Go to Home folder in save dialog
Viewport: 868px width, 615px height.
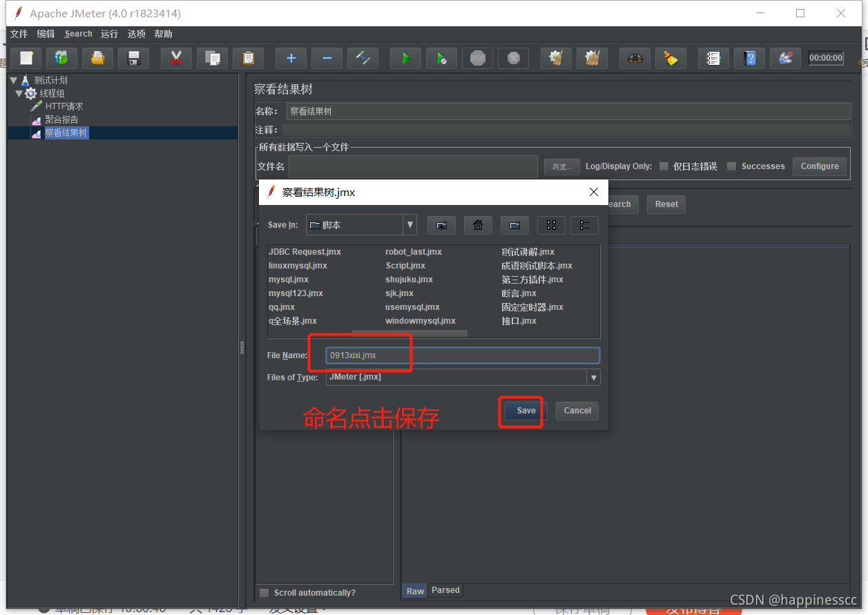coord(478,225)
